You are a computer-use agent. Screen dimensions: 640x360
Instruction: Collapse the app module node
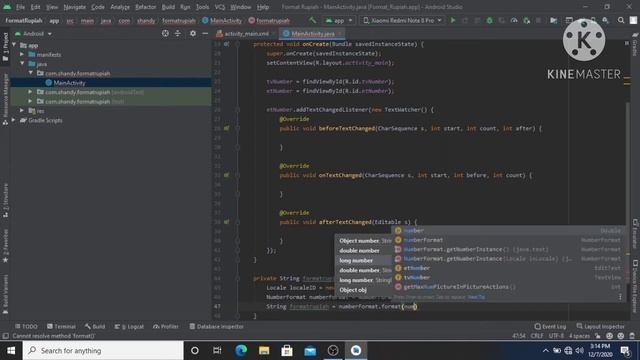click(14, 45)
